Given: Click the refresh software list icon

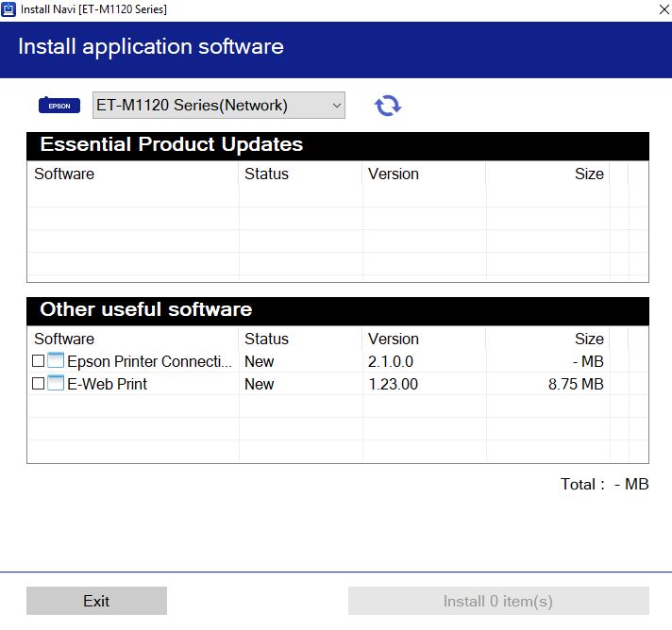Looking at the screenshot, I should (x=387, y=106).
